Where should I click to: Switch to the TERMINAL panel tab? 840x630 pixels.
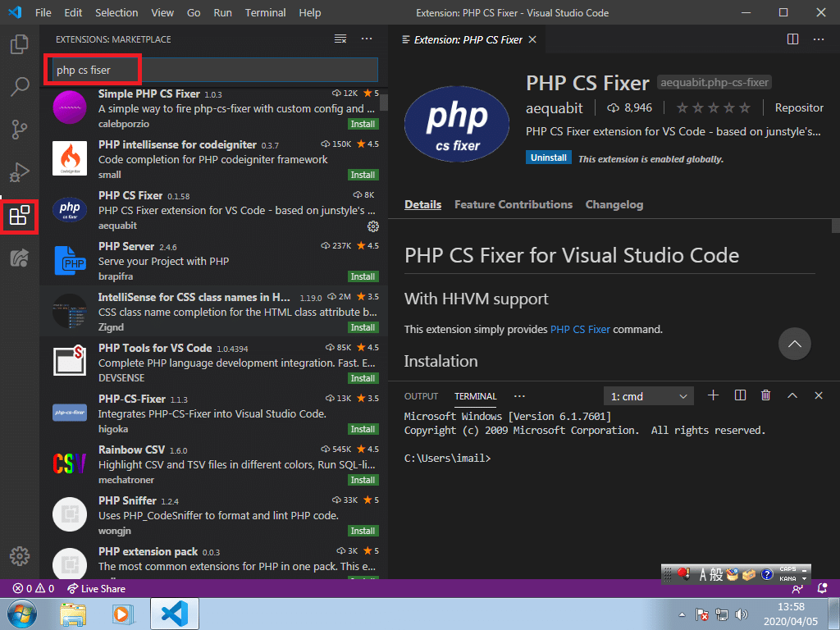coord(475,396)
